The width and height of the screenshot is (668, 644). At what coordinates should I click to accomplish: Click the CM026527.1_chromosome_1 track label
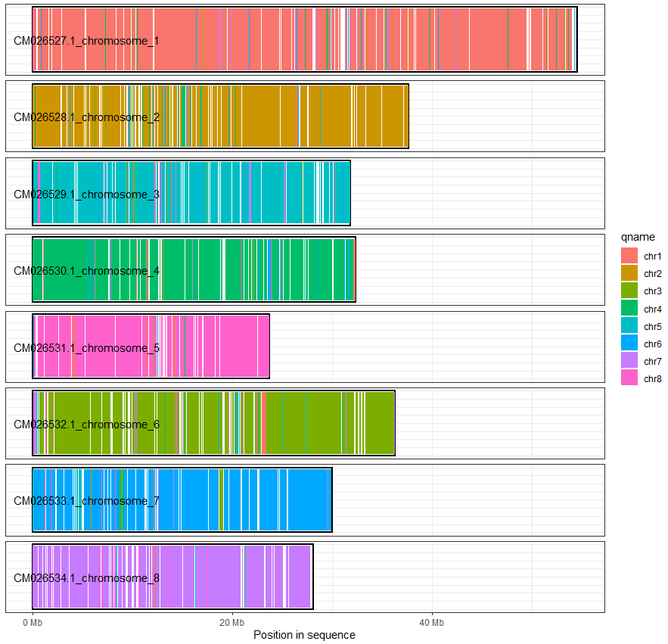[86, 41]
